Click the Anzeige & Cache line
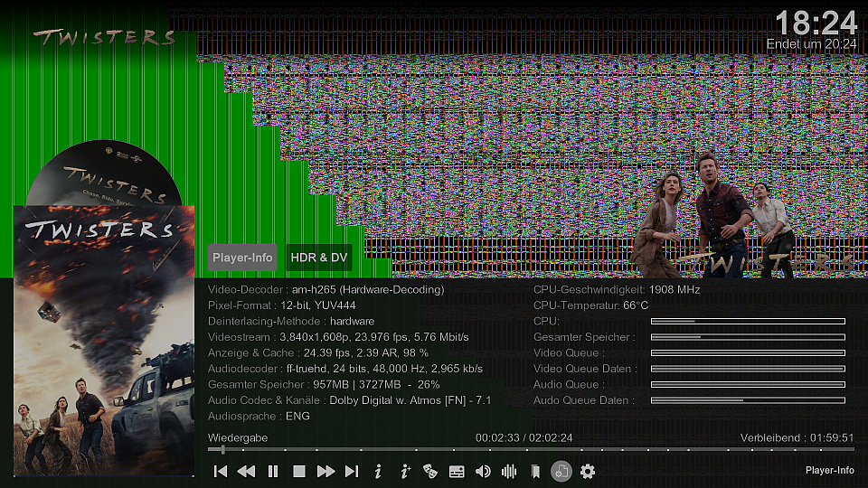The image size is (868, 488). [x=318, y=353]
